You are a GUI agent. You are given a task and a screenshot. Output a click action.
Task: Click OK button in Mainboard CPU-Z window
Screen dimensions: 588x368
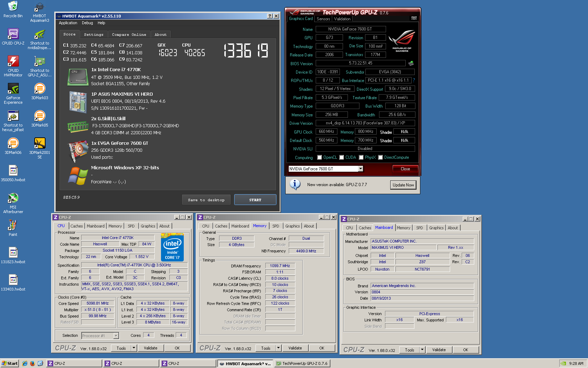(x=465, y=350)
